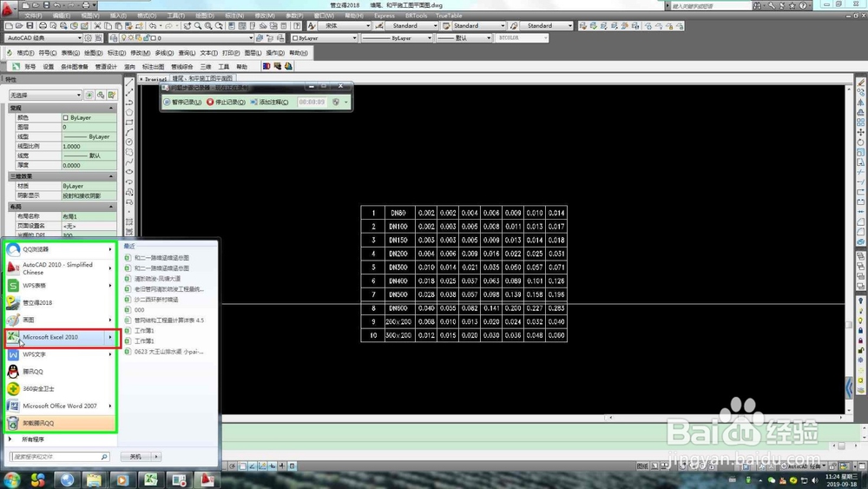Click the Cut scissors icon
This screenshot has width=868, height=489.
pos(97,25)
